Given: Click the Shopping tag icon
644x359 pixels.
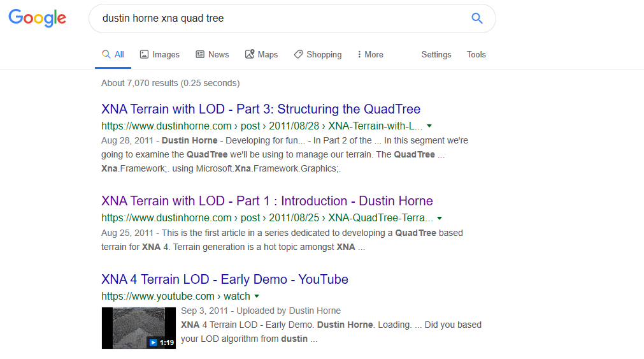Looking at the screenshot, I should [298, 54].
